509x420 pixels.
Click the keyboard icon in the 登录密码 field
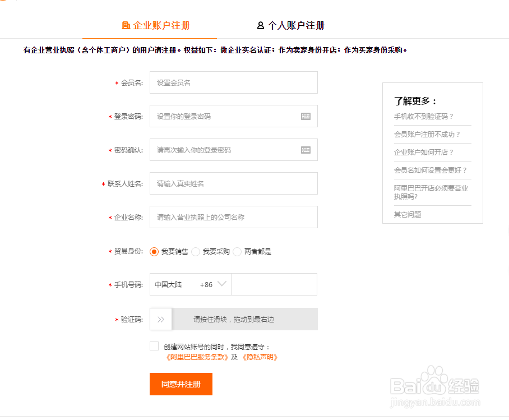(306, 116)
